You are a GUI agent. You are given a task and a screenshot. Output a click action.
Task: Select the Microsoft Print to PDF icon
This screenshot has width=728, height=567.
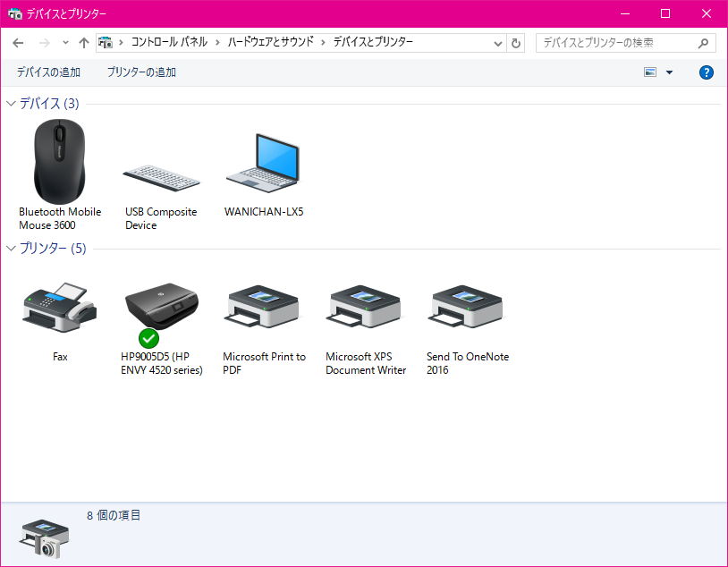(x=263, y=307)
